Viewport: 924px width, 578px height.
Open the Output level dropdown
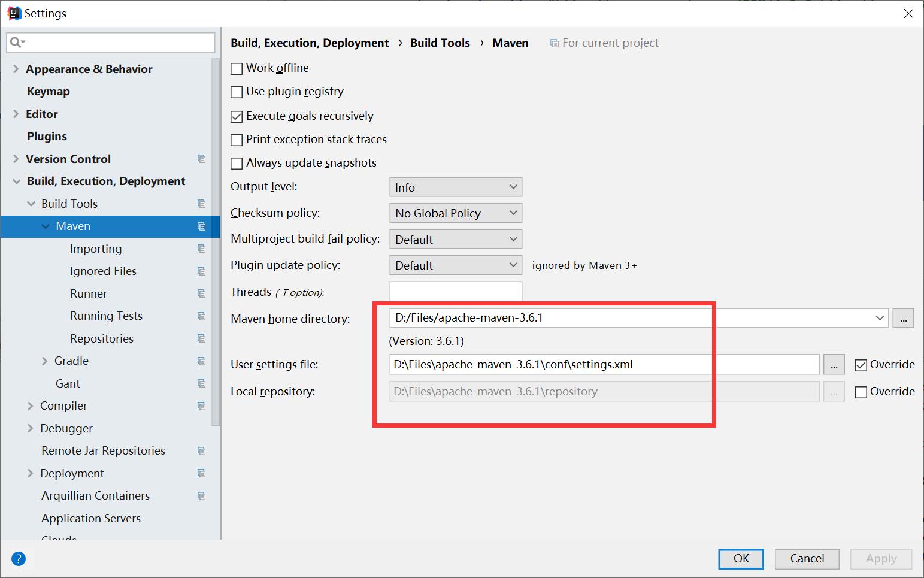click(456, 187)
